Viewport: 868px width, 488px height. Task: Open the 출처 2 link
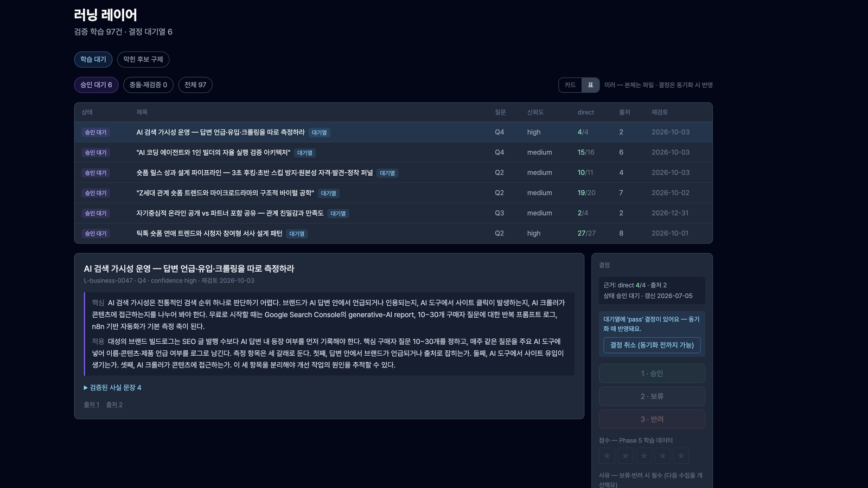pyautogui.click(x=114, y=405)
